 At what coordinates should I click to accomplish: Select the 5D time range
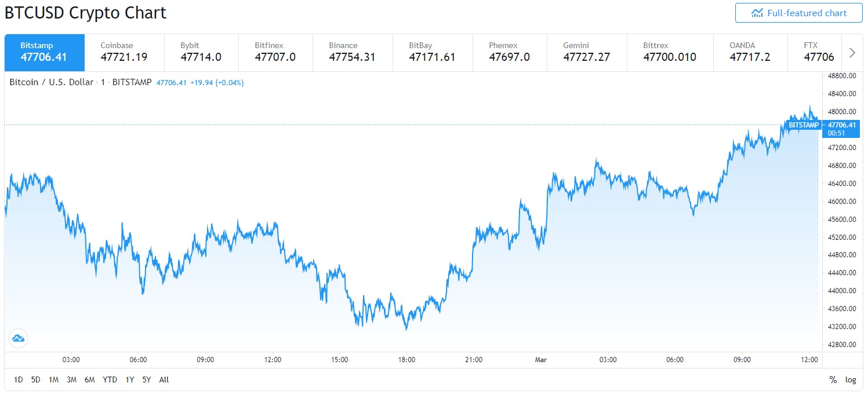pos(36,380)
